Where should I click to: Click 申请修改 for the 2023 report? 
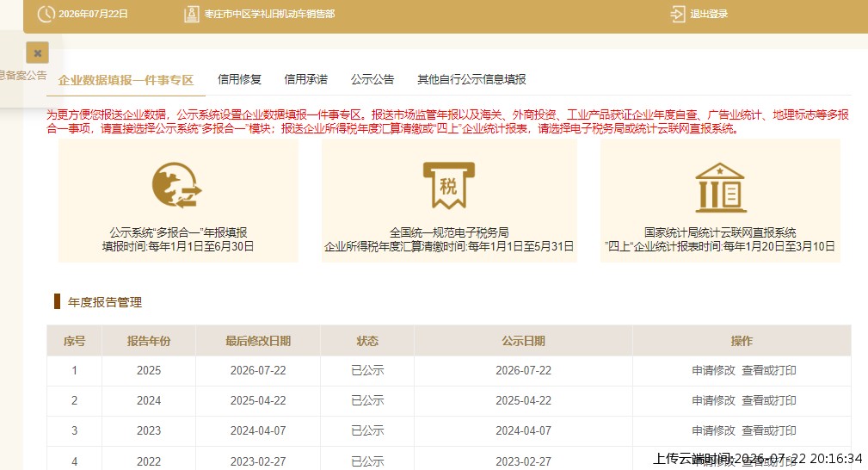pyautogui.click(x=713, y=430)
